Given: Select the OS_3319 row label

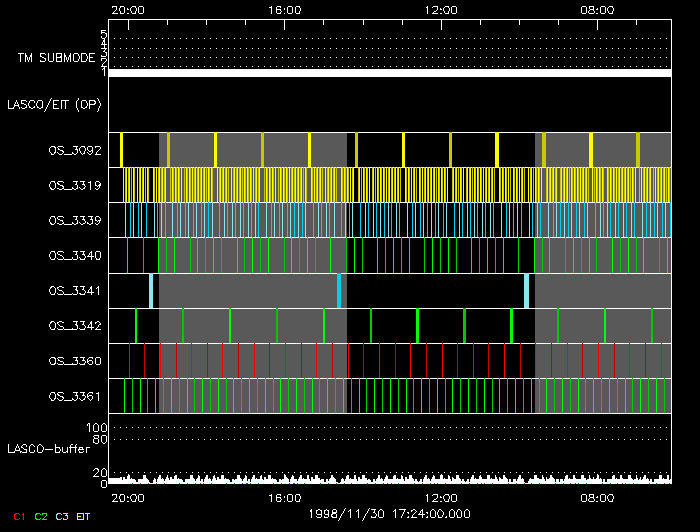Looking at the screenshot, I should coord(75,185).
